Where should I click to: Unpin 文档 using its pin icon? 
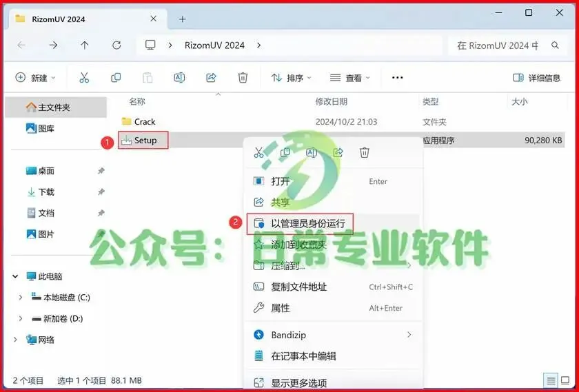click(x=101, y=213)
